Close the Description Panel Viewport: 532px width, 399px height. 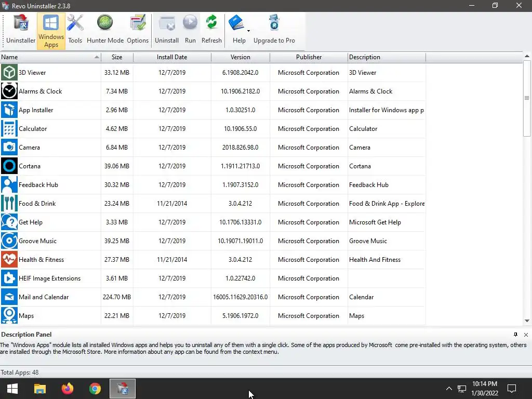(x=526, y=335)
